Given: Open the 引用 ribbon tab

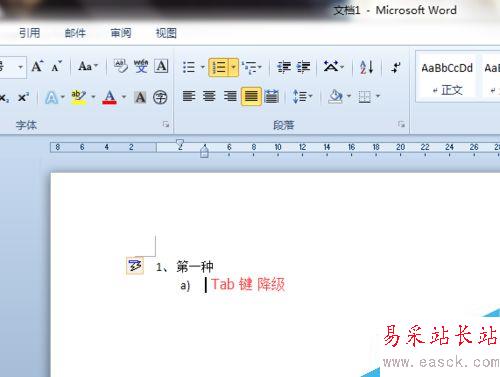Looking at the screenshot, I should pyautogui.click(x=29, y=33).
